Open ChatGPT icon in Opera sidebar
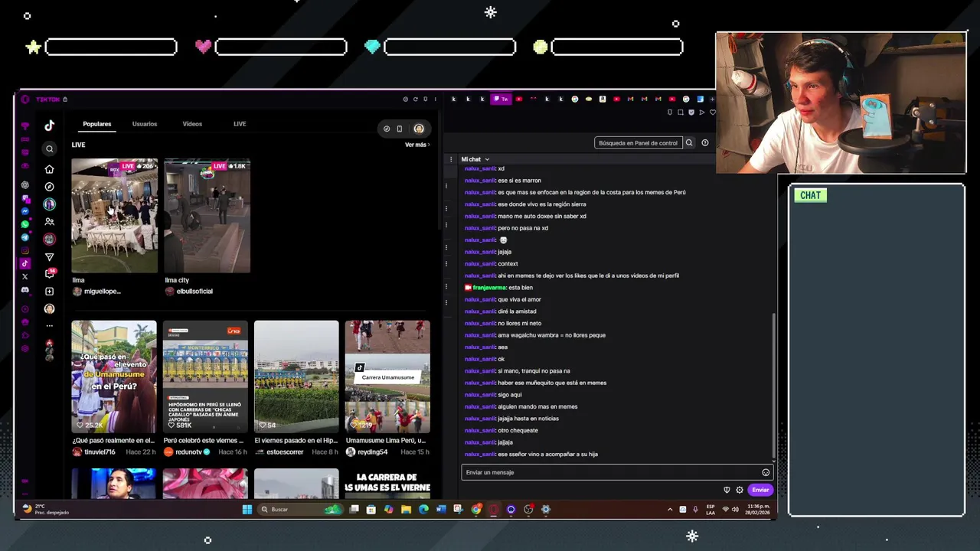 (25, 185)
